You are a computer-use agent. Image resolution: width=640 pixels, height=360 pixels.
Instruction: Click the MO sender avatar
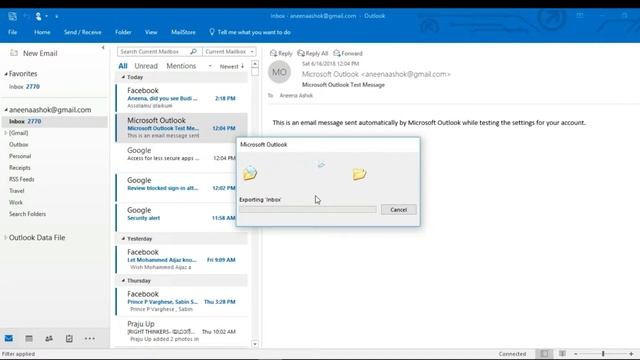point(279,72)
